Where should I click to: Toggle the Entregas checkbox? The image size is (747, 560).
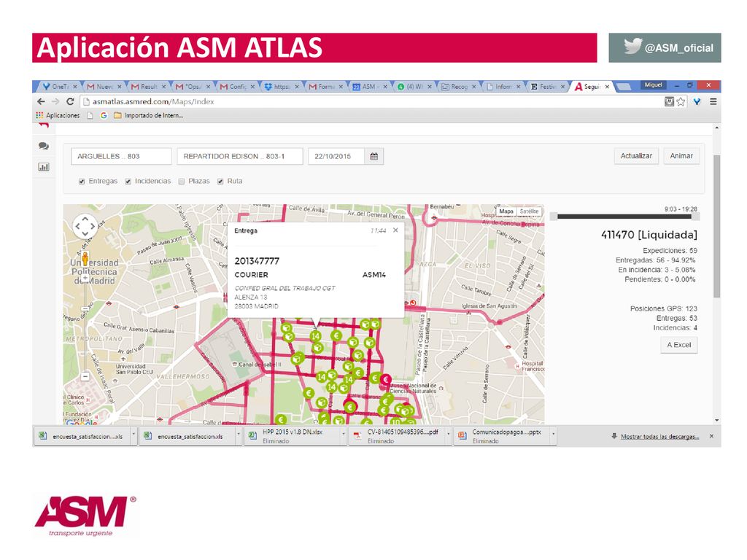click(82, 182)
